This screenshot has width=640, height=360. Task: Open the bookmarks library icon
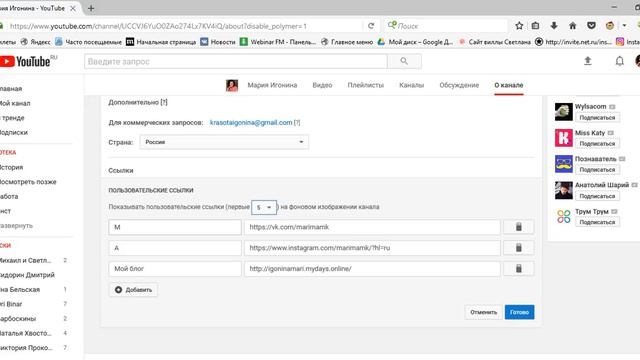pyautogui.click(x=536, y=26)
